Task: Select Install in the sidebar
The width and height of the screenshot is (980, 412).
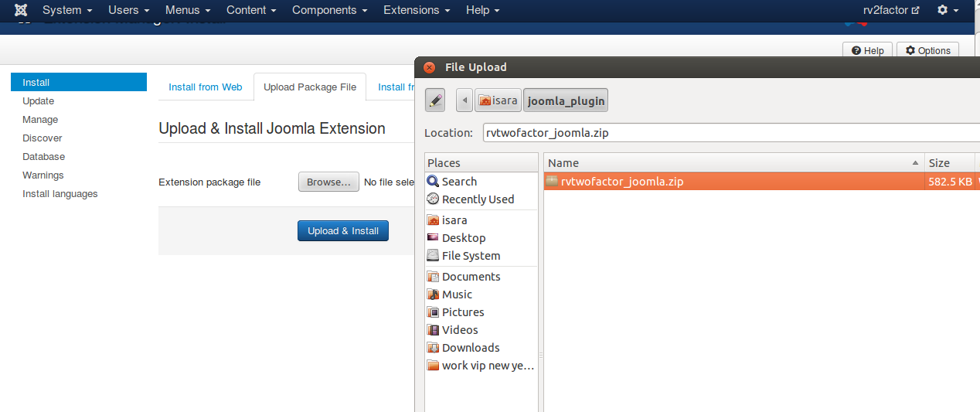Action: [79, 82]
